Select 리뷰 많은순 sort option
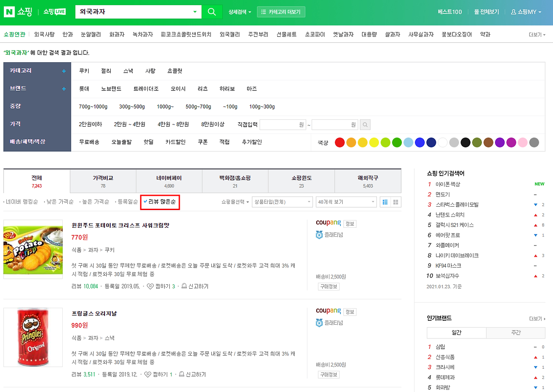 pos(160,202)
